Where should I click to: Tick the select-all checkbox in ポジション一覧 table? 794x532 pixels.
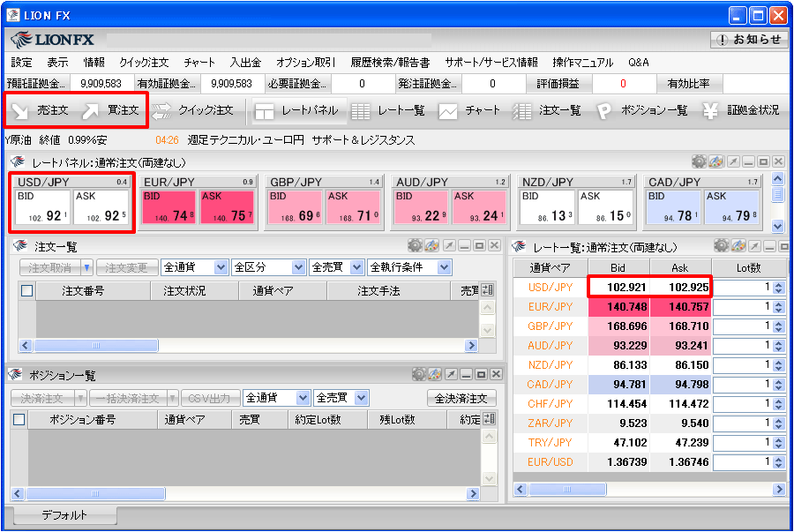pos(19,420)
